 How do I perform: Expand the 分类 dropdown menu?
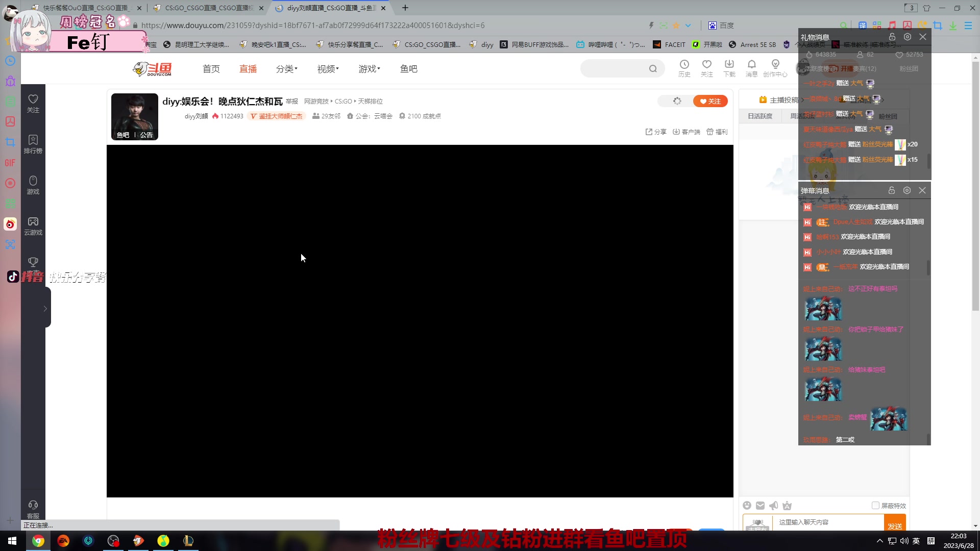tap(286, 69)
